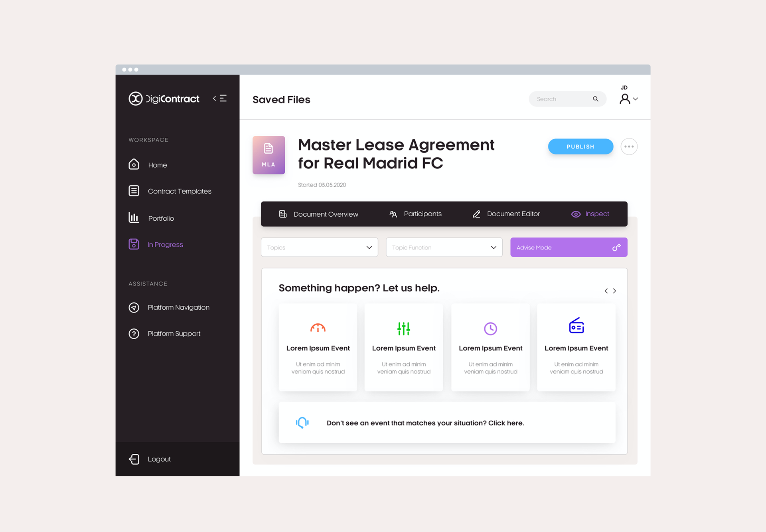Screen dimensions: 766x532
Task: Click the Document Overview tab icon
Action: click(x=283, y=214)
